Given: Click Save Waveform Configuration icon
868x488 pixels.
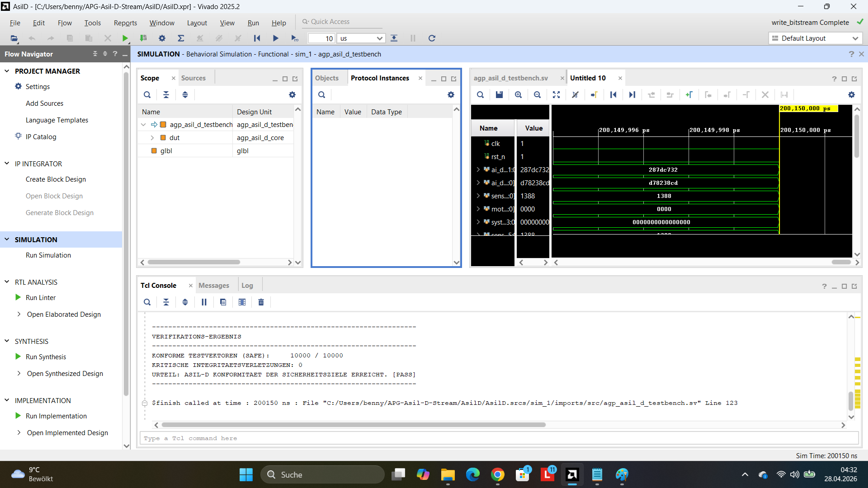Looking at the screenshot, I should pyautogui.click(x=499, y=95).
